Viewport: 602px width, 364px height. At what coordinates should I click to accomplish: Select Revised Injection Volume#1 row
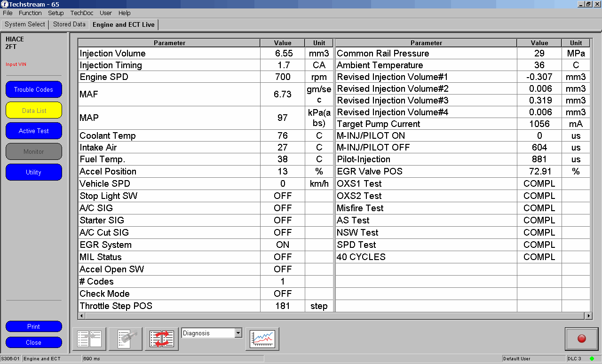pos(463,77)
